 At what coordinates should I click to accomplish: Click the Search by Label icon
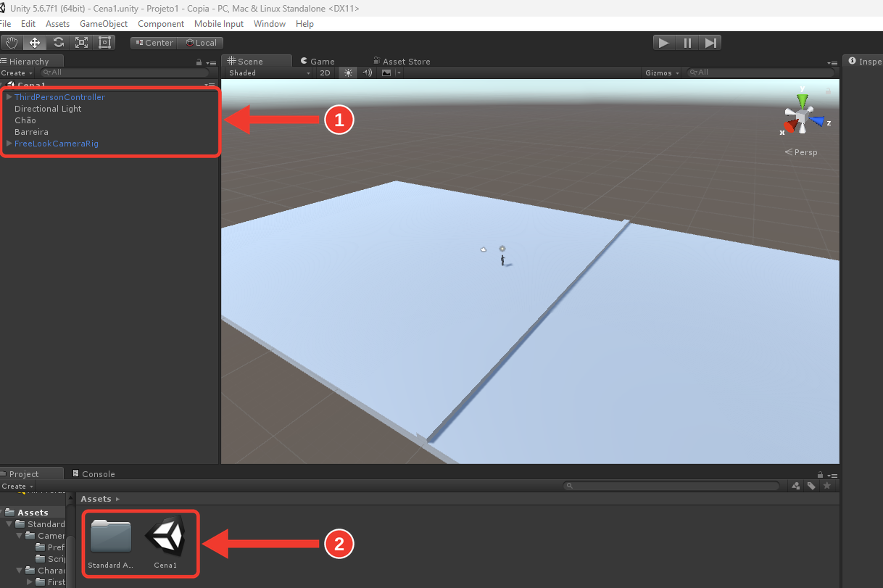coord(811,486)
